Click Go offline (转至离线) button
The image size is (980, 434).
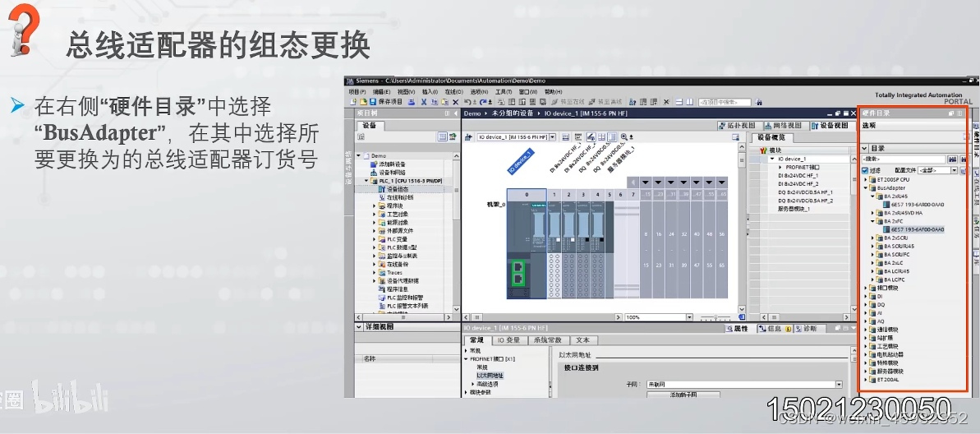tap(605, 102)
